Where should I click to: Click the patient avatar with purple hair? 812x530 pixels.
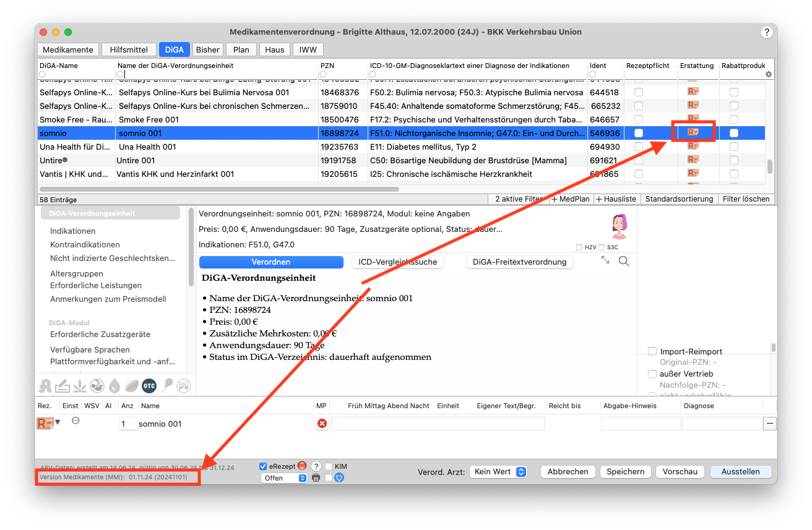click(618, 227)
